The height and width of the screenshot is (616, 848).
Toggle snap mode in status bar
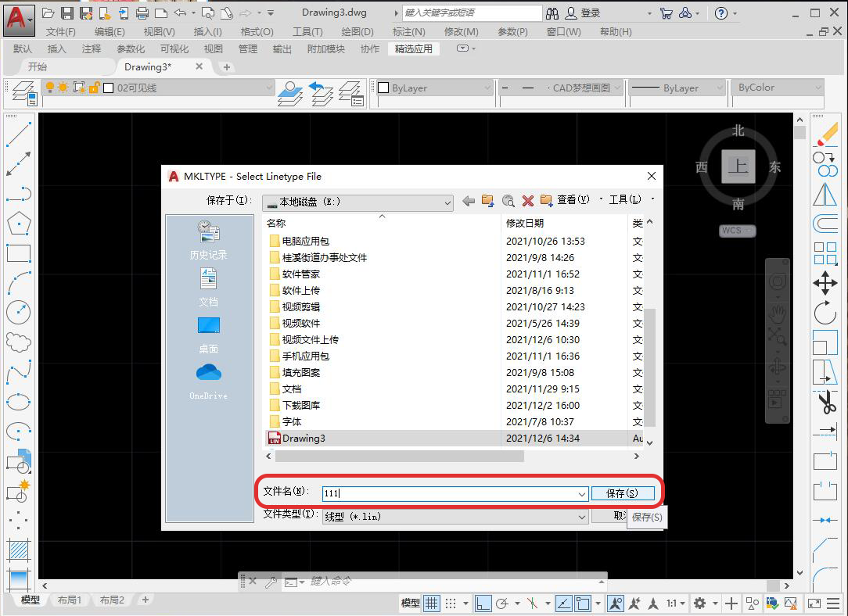coord(451,603)
